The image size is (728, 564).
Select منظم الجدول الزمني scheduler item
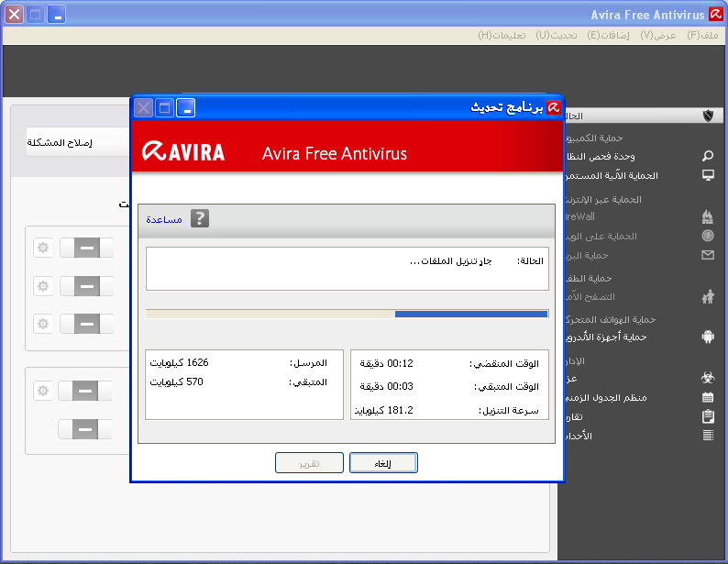click(606, 398)
